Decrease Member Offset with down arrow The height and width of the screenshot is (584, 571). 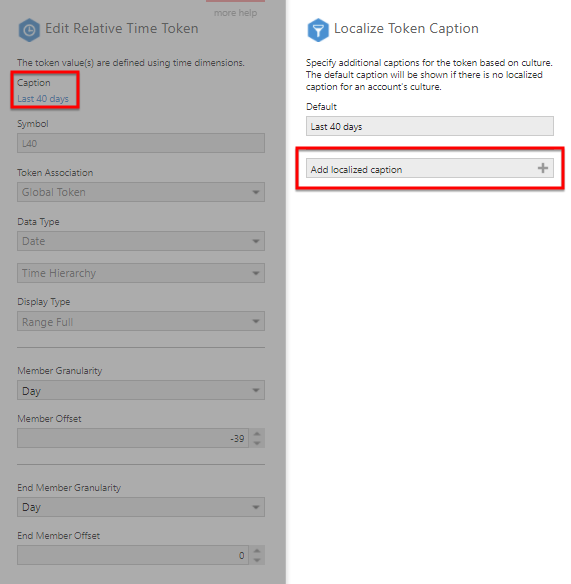[257, 443]
